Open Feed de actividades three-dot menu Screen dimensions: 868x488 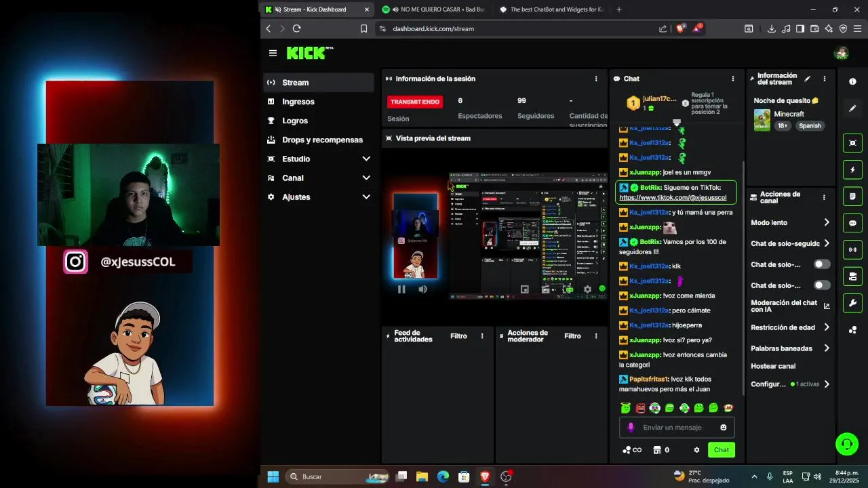(x=482, y=336)
